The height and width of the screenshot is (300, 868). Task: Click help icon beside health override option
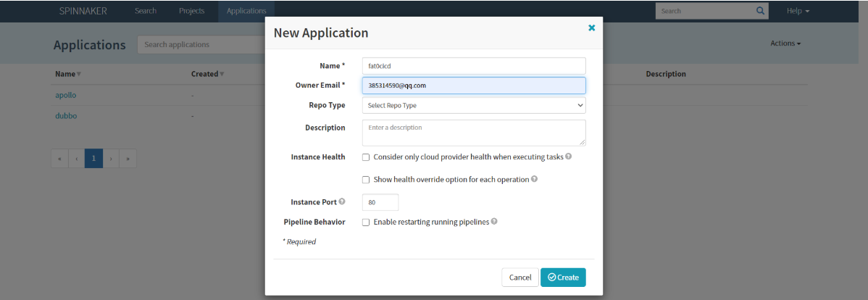(534, 179)
